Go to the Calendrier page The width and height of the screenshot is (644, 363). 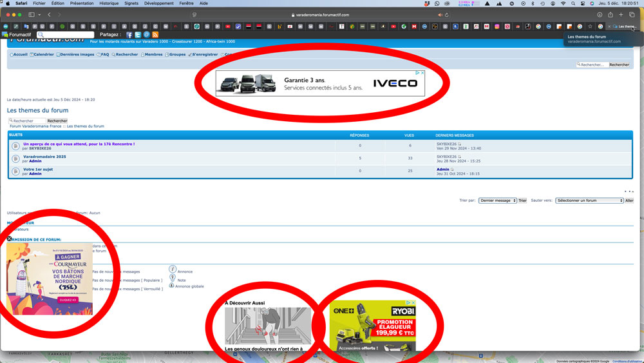(43, 55)
